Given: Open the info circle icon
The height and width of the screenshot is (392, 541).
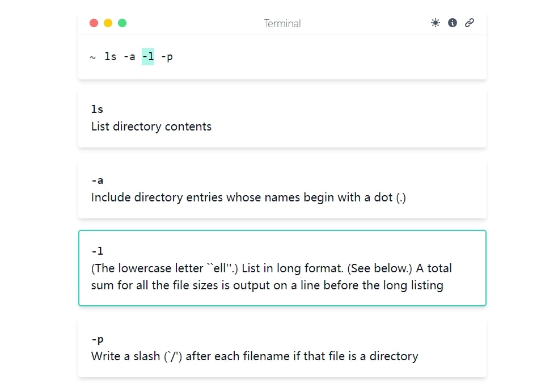Looking at the screenshot, I should 453,23.
